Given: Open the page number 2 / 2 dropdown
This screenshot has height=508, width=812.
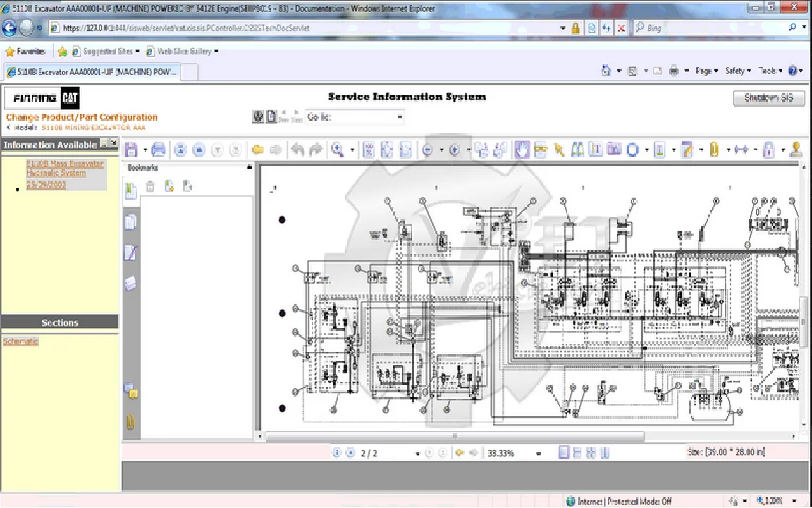Looking at the screenshot, I should (x=417, y=454).
